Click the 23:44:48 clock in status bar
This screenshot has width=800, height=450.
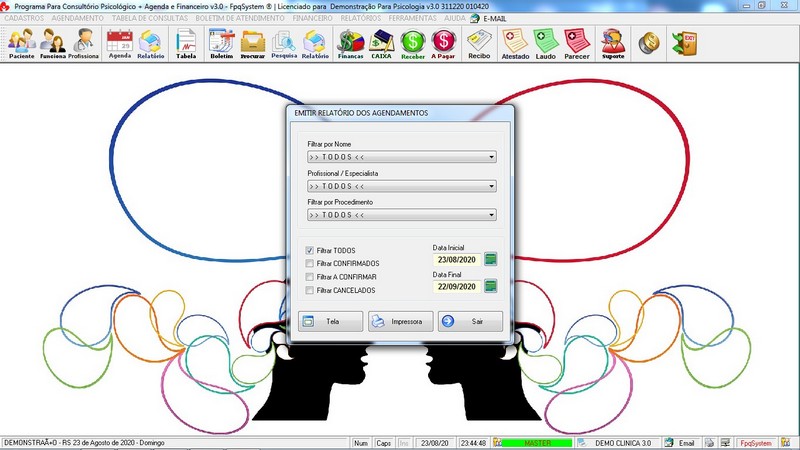(x=473, y=443)
